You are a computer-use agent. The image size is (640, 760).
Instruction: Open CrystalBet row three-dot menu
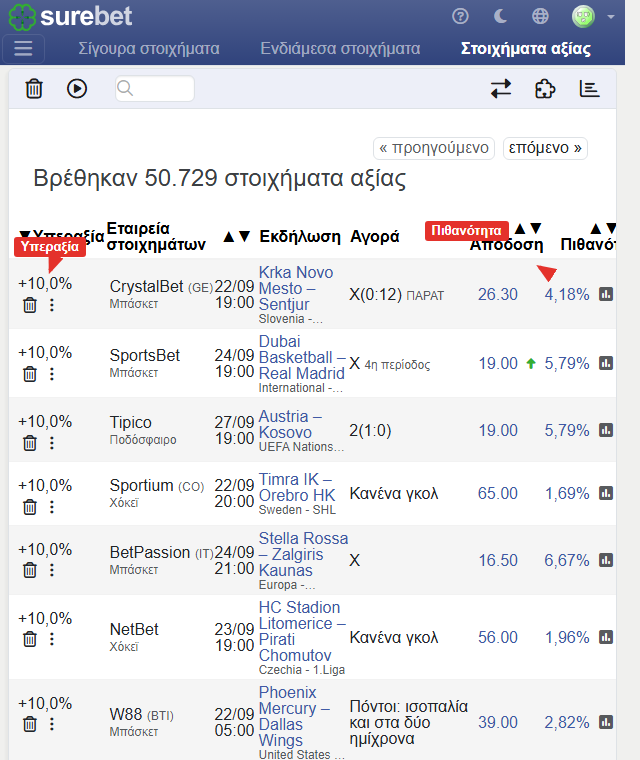[51, 305]
